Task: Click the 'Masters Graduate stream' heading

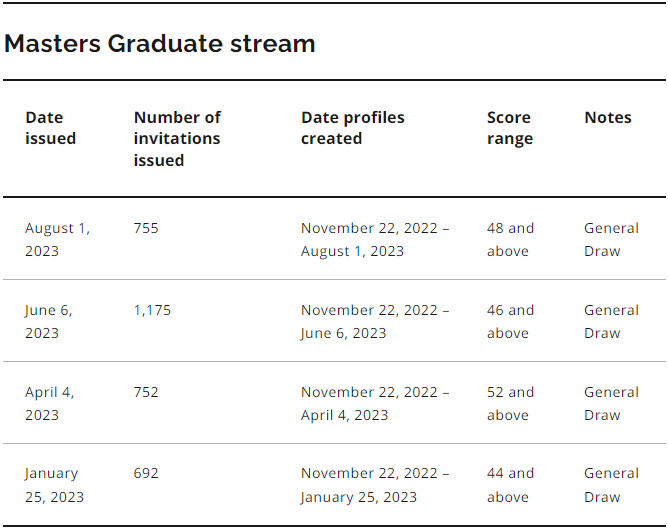Action: (160, 44)
